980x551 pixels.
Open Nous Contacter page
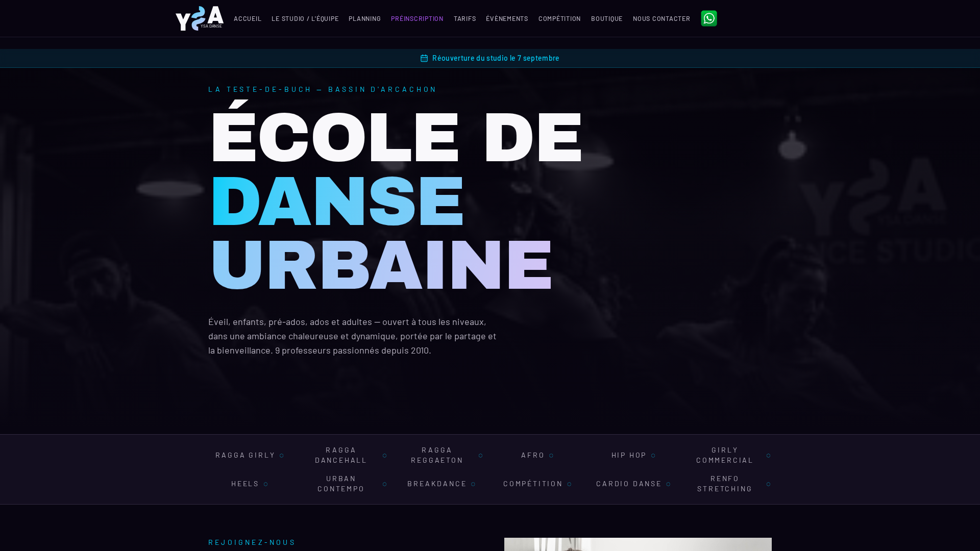coord(661,18)
